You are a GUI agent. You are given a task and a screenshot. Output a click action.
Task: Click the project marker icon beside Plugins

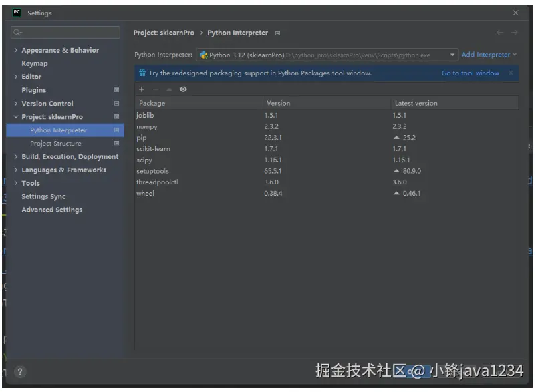[x=116, y=90]
